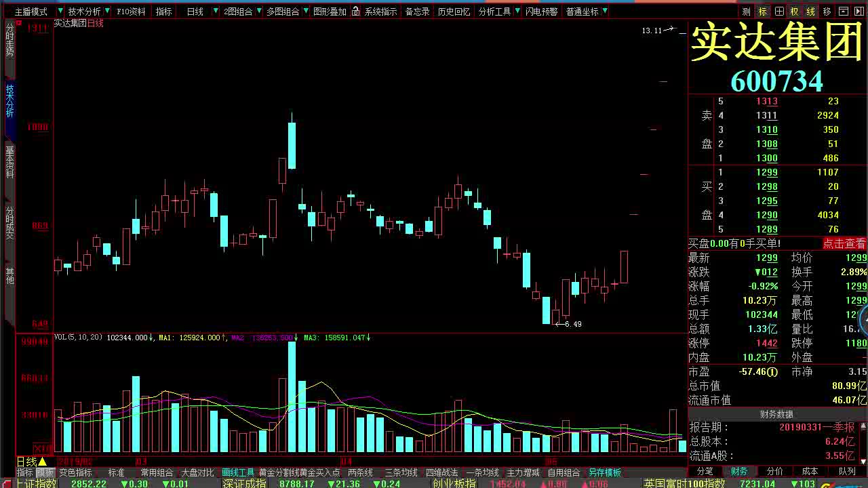Open the 分时成交 side tab
Screen dimensions: 868x488
tap(9, 224)
